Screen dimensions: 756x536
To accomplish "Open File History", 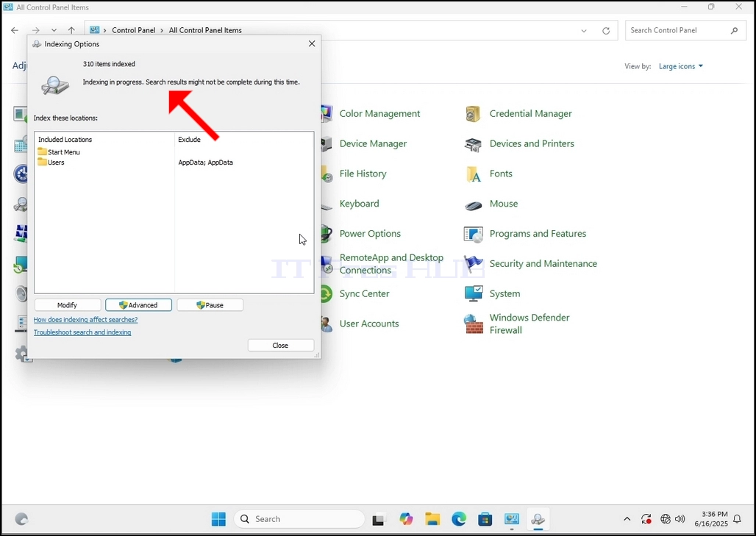I will click(363, 174).
